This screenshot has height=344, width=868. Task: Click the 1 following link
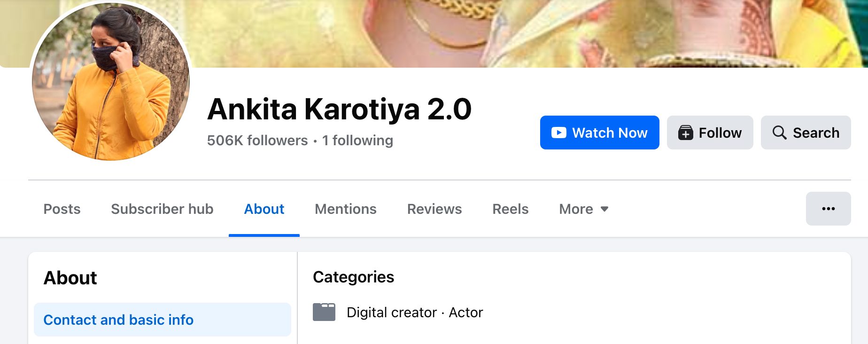pyautogui.click(x=357, y=141)
